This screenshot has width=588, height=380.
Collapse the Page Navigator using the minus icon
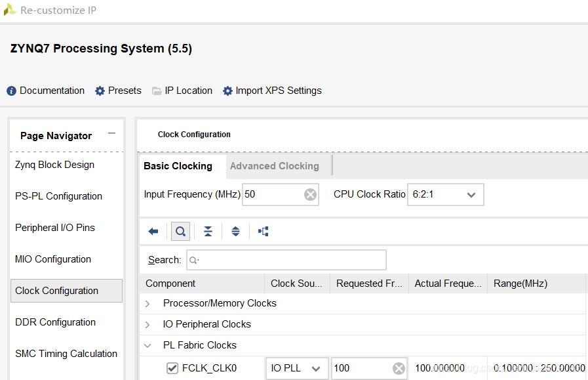point(111,133)
